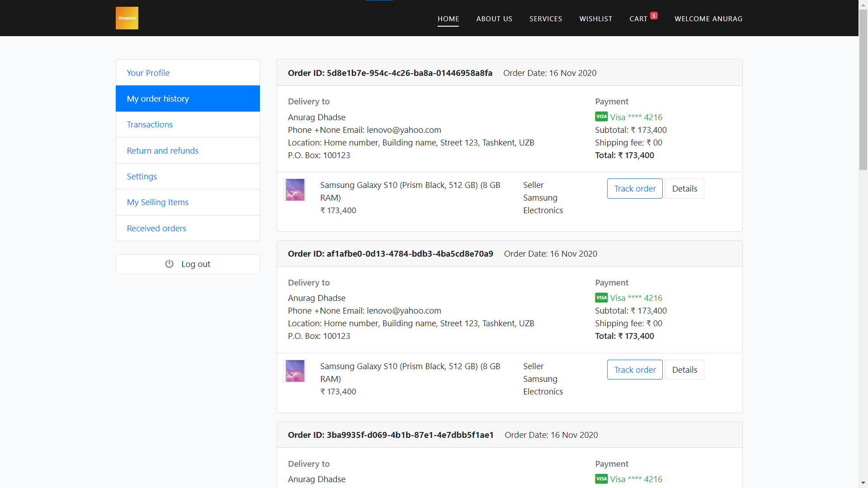Click Visa card icon in first order
This screenshot has height=488, width=868.
click(601, 117)
